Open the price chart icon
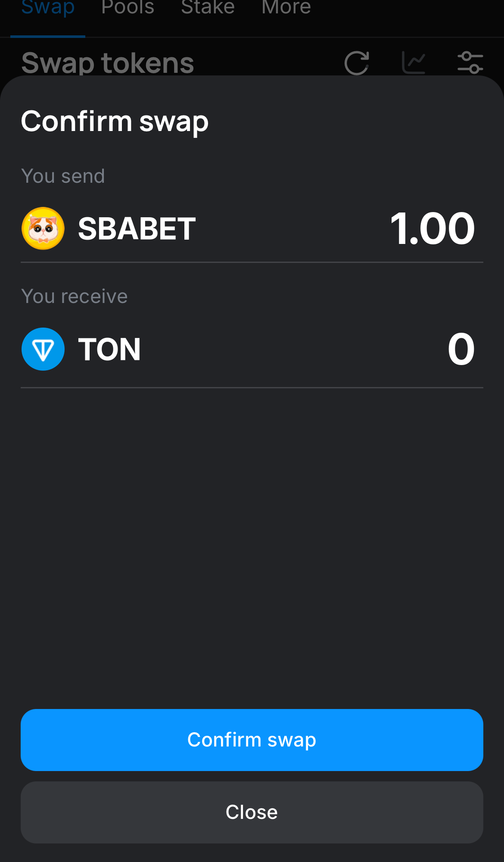The image size is (504, 862). click(414, 63)
